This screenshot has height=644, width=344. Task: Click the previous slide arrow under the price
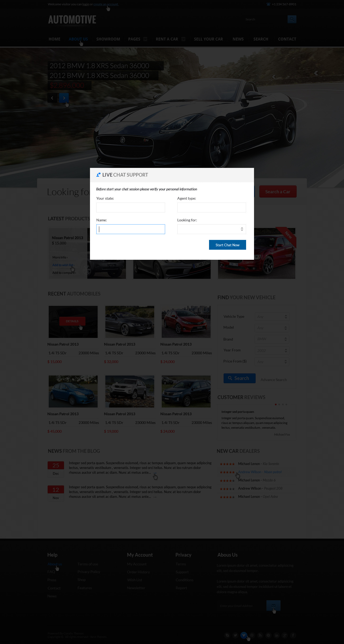(x=52, y=98)
